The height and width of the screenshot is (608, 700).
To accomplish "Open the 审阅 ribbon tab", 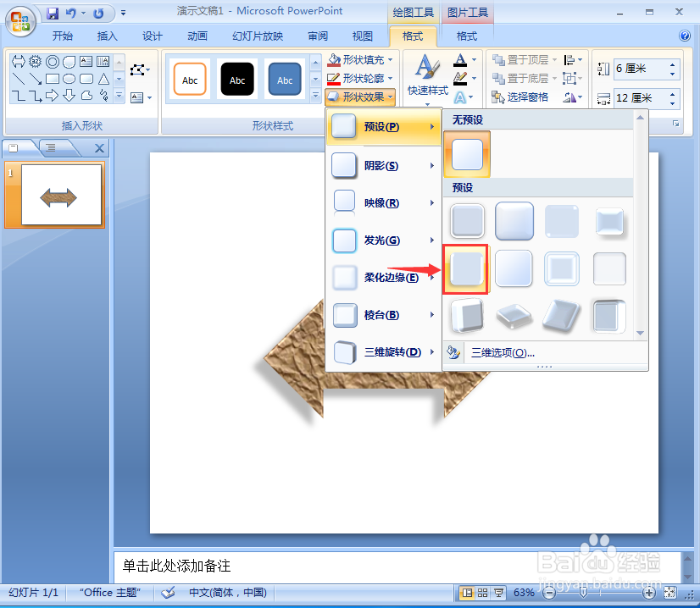I will [x=318, y=36].
